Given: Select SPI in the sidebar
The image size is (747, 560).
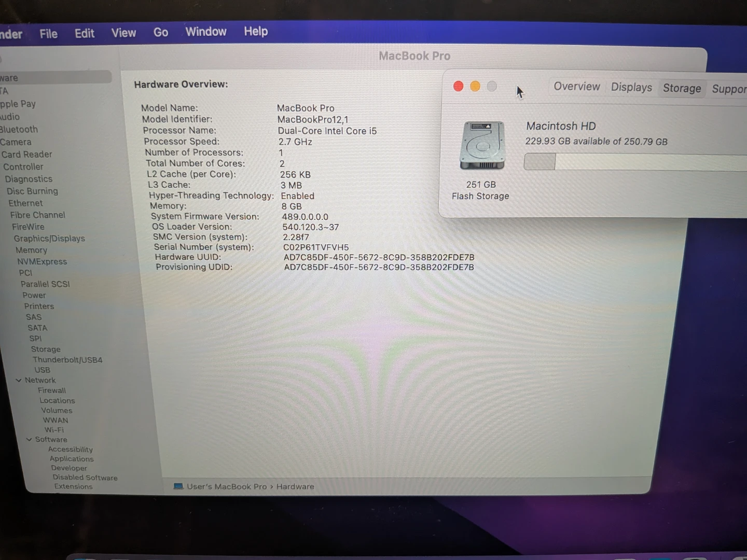Looking at the screenshot, I should tap(35, 339).
